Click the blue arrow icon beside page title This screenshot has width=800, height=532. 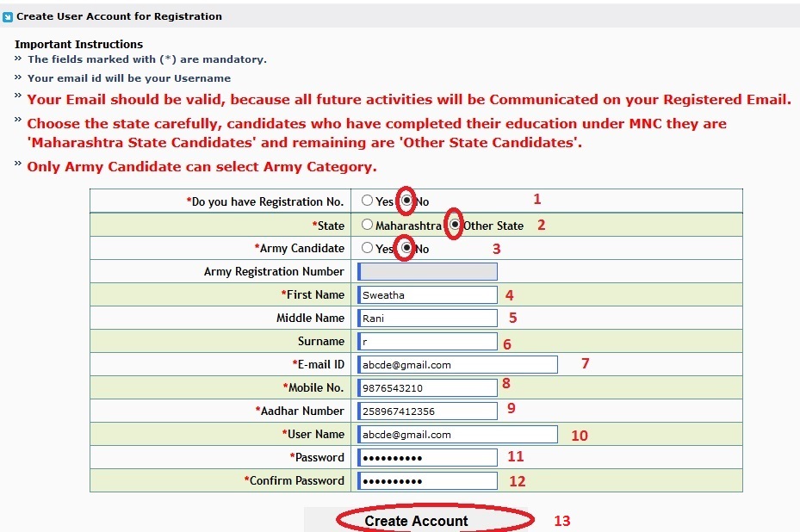(7, 17)
